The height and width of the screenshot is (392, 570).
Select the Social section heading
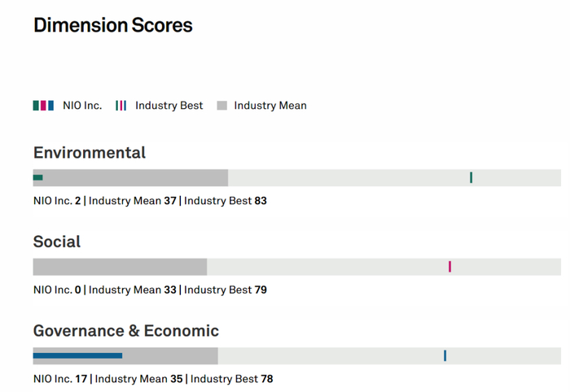coord(57,242)
